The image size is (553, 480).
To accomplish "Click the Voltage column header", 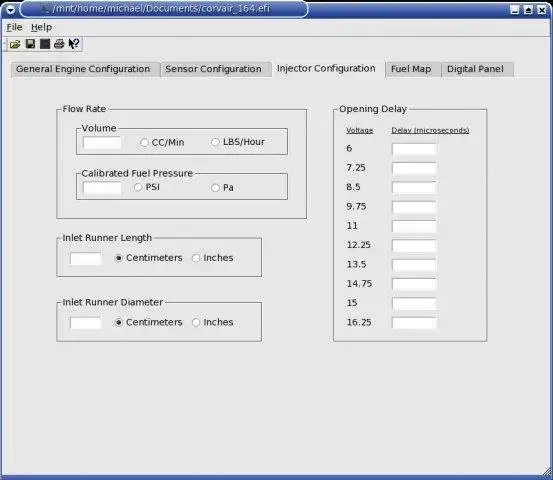I will pyautogui.click(x=359, y=130).
